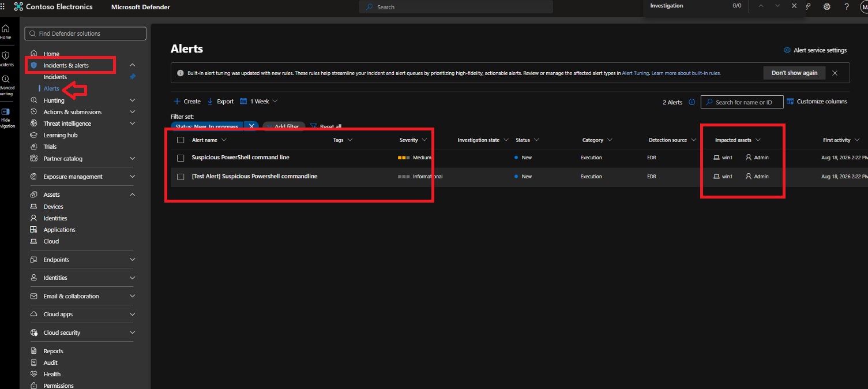Image resolution: width=868 pixels, height=389 pixels.
Task: Open Devices under Assets
Action: coord(54,207)
